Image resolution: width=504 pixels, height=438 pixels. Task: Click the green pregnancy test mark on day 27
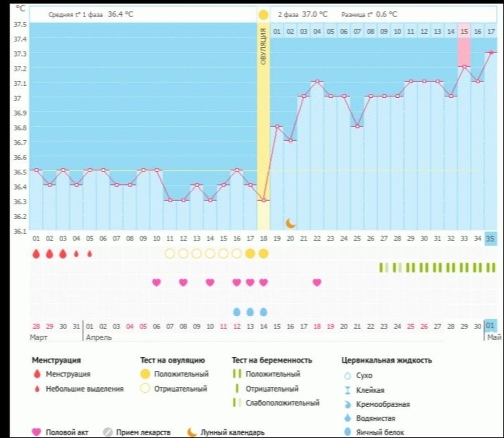[x=384, y=268]
